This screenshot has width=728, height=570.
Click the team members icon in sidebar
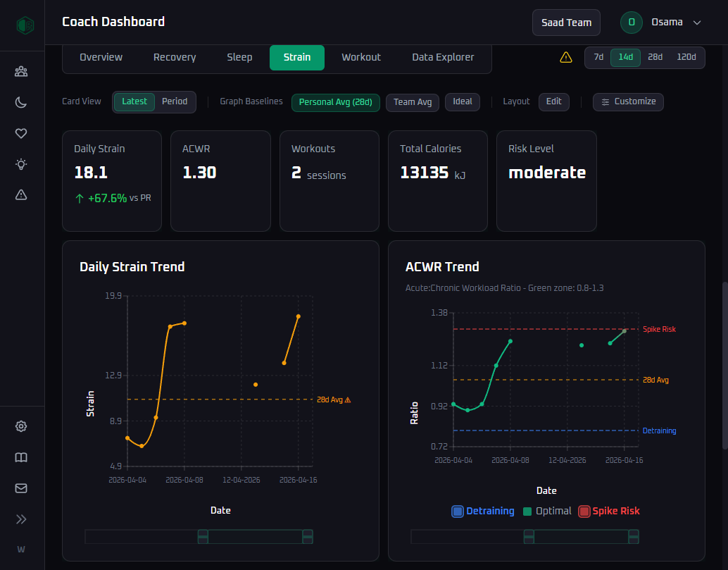21,71
